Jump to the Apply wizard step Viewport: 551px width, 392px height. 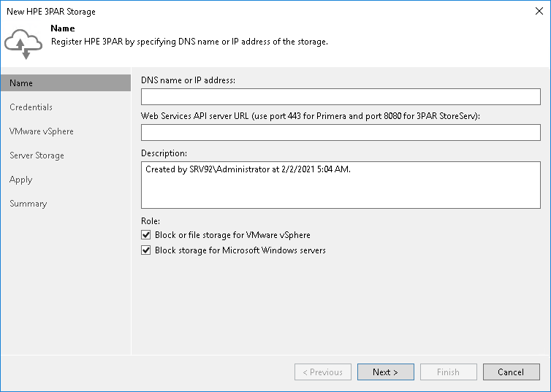pyautogui.click(x=21, y=180)
